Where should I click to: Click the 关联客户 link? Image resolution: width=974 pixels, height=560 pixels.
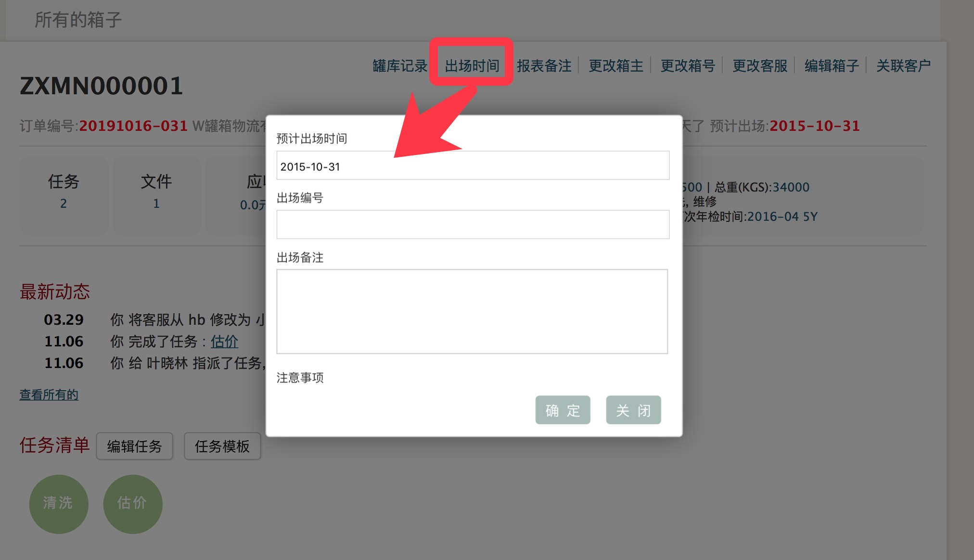[x=903, y=66]
